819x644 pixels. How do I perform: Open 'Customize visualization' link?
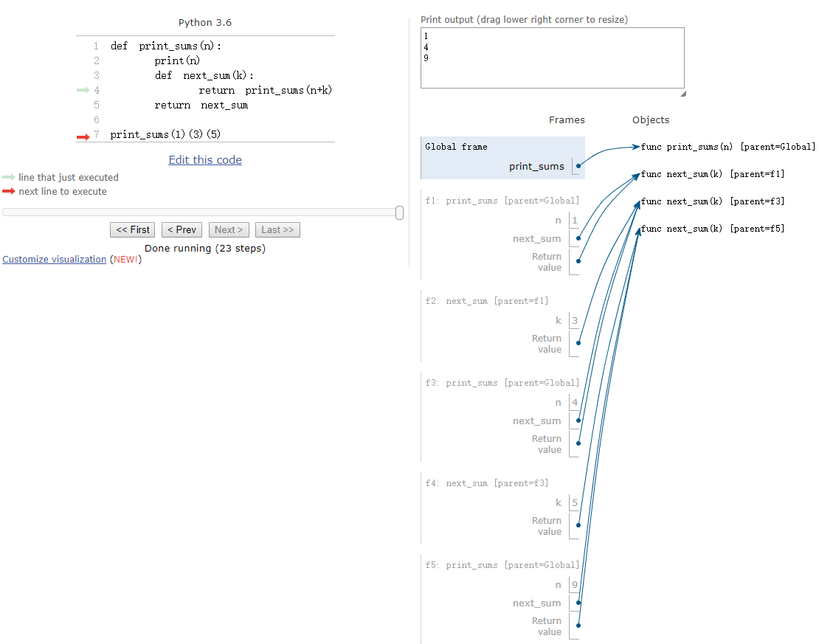[x=55, y=260]
